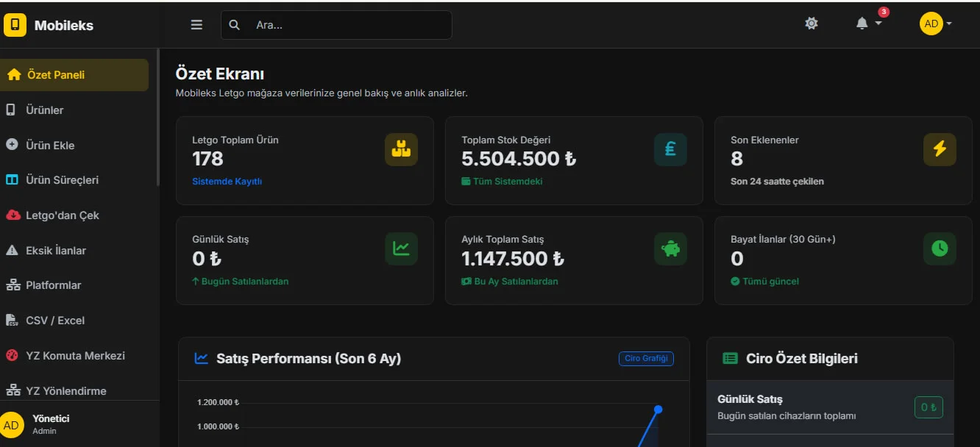
Task: Click the home icon beside Özet Paneli
Action: (13, 75)
